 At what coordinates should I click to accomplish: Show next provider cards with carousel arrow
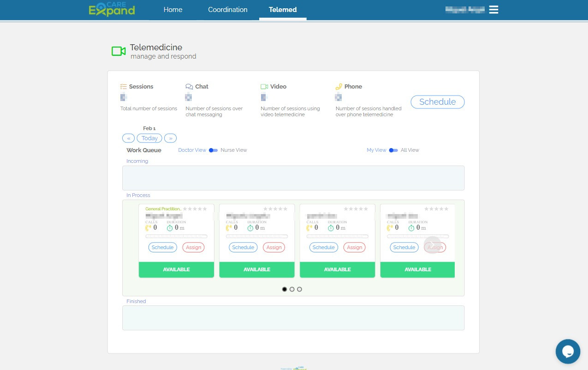tap(432, 245)
